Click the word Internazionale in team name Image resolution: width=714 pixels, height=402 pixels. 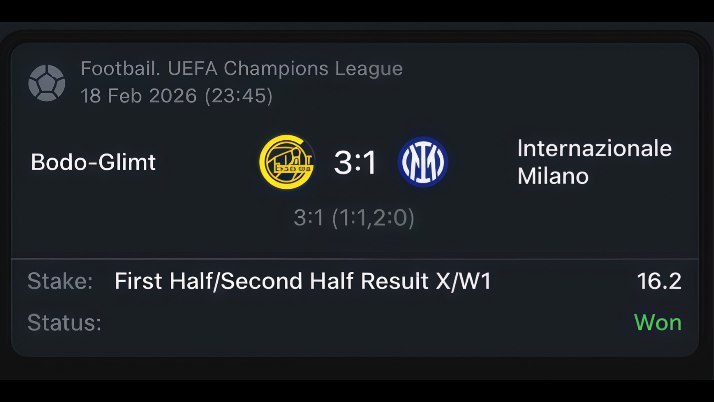[x=594, y=148]
